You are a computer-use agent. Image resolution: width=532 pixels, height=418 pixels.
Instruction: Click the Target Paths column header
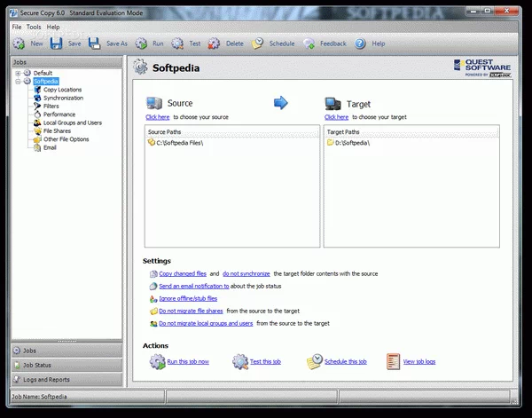pyautogui.click(x=411, y=131)
